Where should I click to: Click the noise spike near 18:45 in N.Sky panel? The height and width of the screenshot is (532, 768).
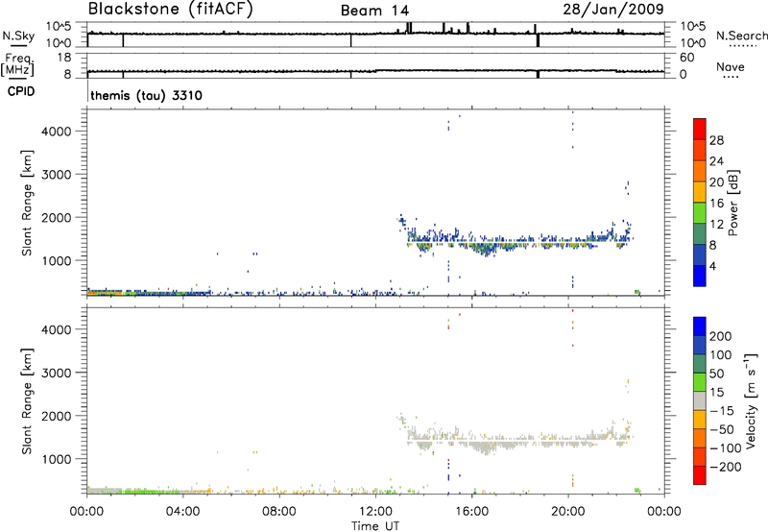pyautogui.click(x=538, y=39)
